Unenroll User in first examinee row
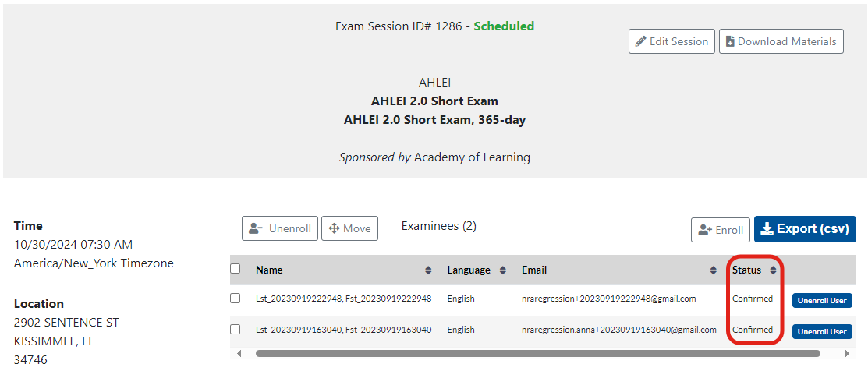The image size is (868, 371). click(x=822, y=300)
